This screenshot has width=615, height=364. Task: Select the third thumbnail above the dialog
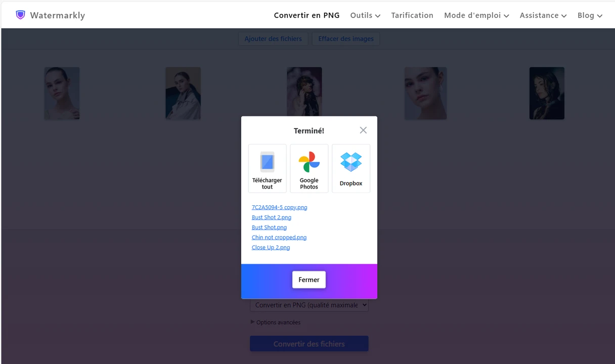pyautogui.click(x=304, y=92)
